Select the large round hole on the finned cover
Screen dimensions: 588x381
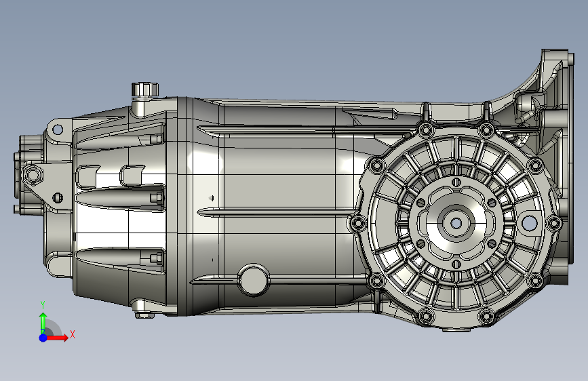pos(529,223)
